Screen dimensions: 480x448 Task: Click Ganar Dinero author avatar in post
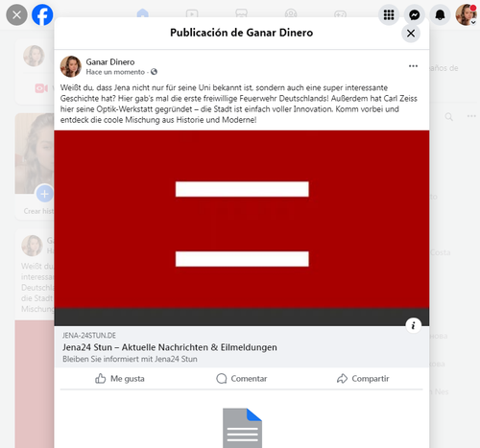pos(71,66)
